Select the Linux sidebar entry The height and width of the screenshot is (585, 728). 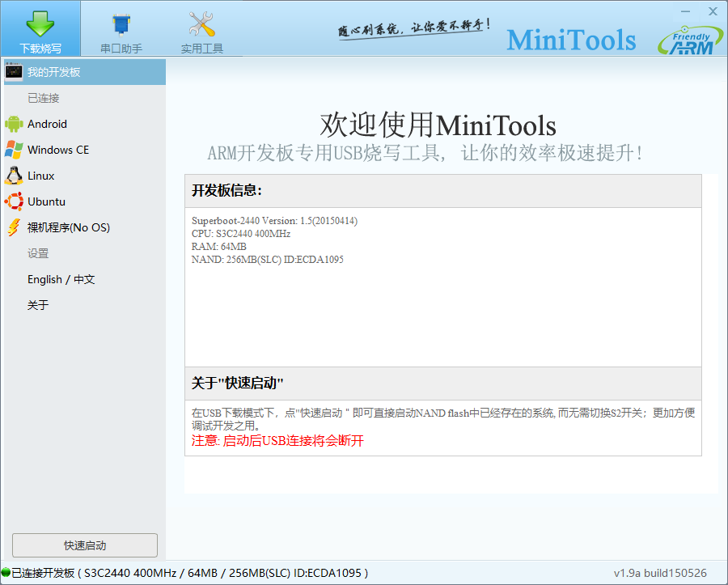click(84, 176)
